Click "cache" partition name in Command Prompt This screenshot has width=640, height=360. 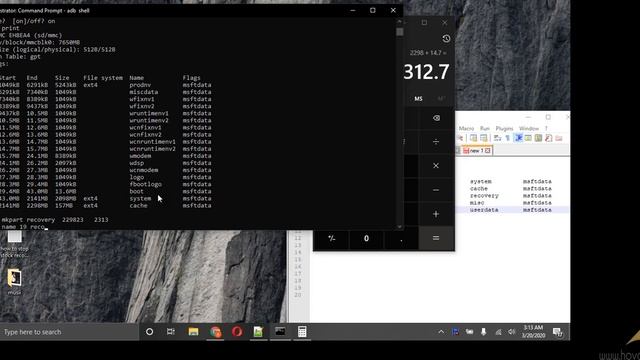(138, 205)
